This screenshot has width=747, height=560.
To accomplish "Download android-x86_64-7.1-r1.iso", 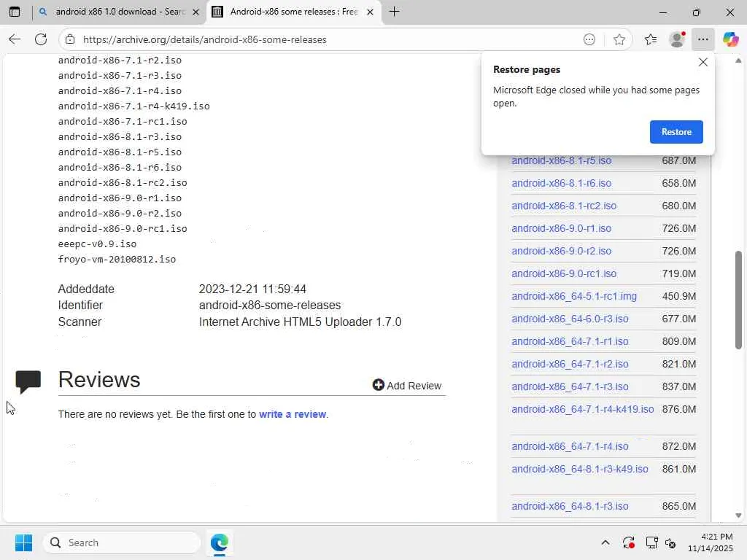I will (570, 341).
